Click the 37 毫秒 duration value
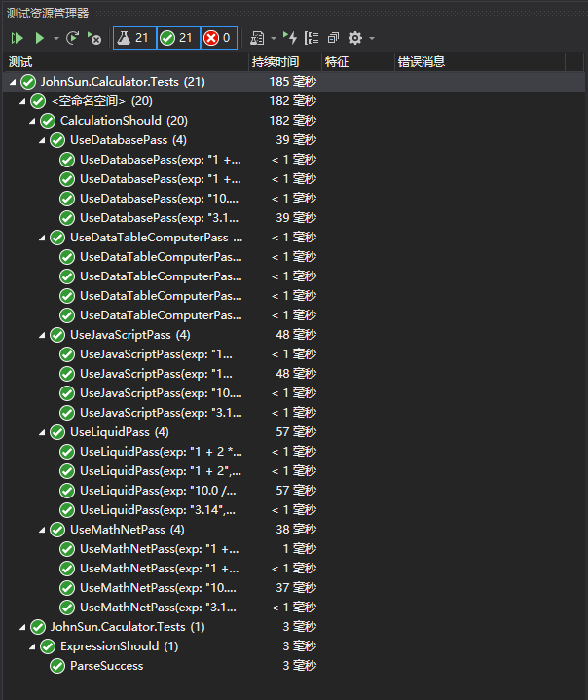The width and height of the screenshot is (588, 700). tap(296, 588)
